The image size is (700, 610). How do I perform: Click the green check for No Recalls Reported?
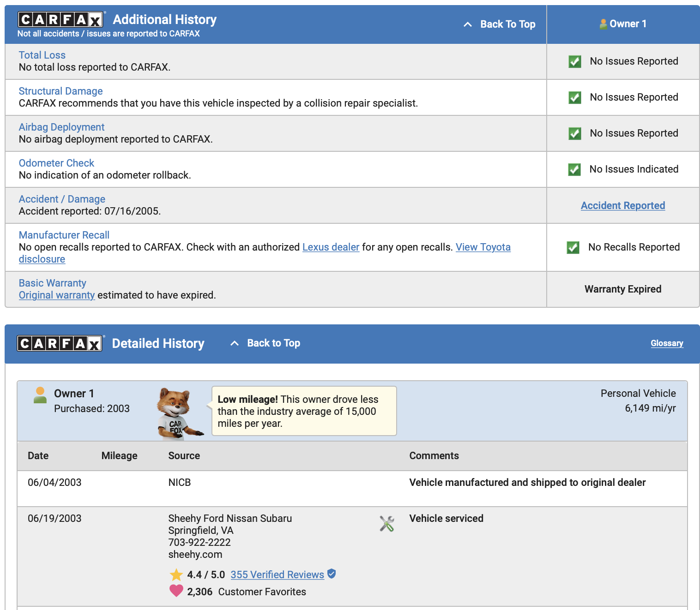[573, 247]
